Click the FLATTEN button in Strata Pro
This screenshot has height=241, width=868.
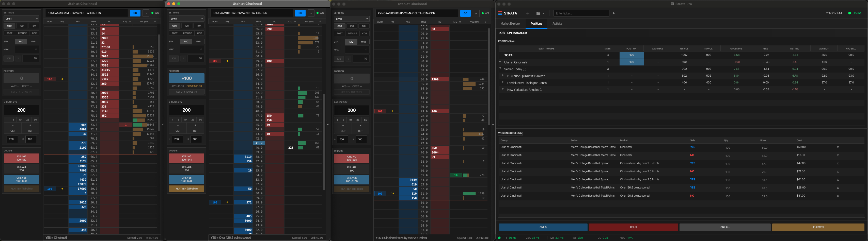(818, 227)
